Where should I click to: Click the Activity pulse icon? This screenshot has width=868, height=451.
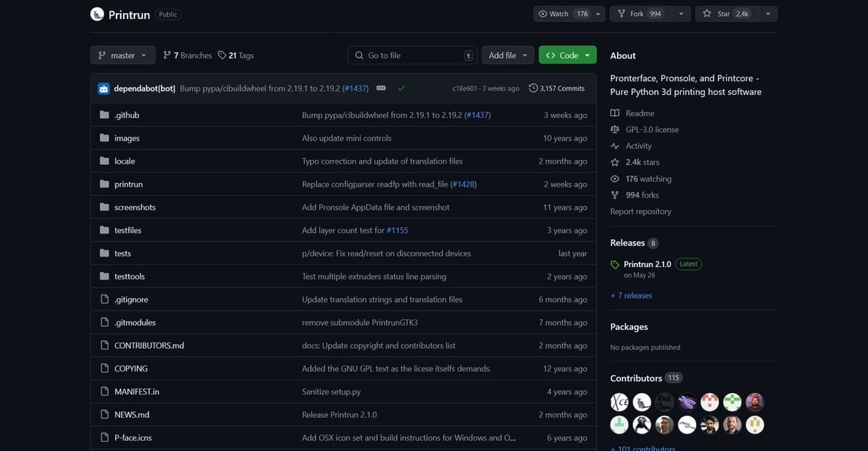coord(615,146)
